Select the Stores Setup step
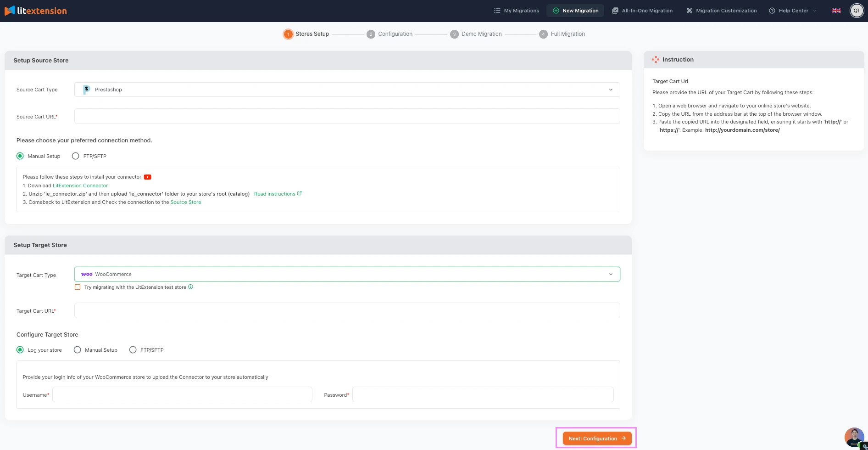 coord(306,34)
